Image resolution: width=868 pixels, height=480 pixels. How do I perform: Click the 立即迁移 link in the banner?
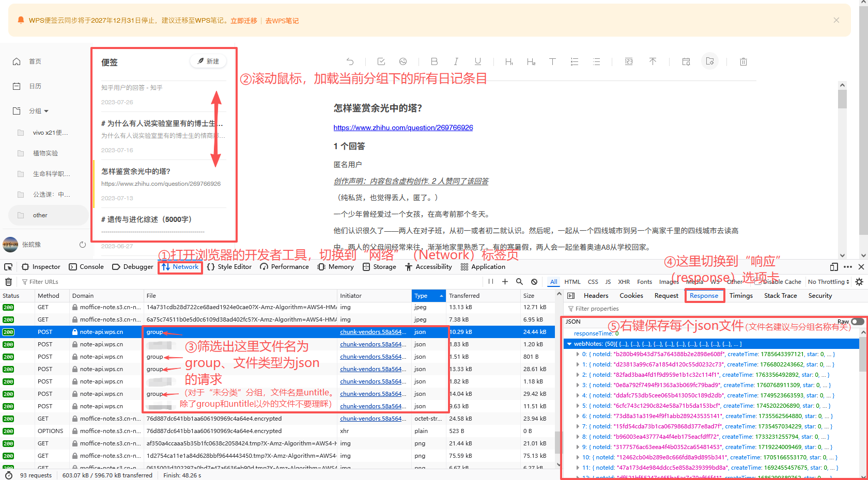pyautogui.click(x=243, y=21)
